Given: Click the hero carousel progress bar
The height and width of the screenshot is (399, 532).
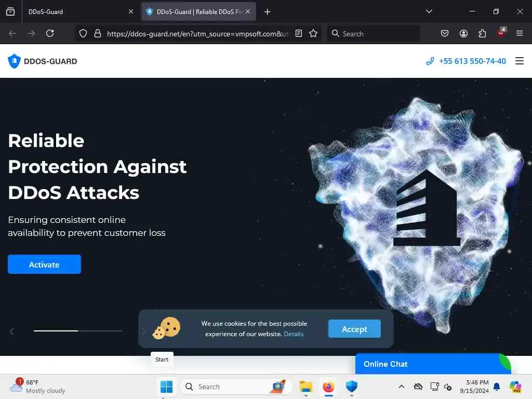Looking at the screenshot, I should pos(78,330).
